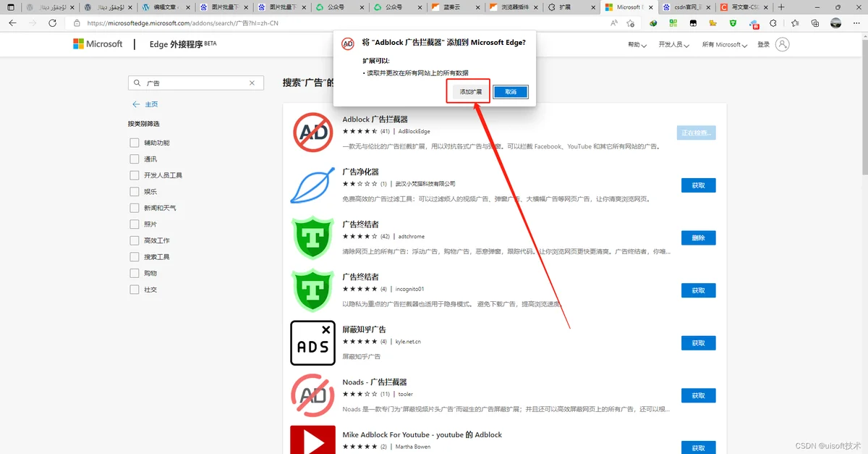Check the 娱乐 category filter

[x=135, y=192]
